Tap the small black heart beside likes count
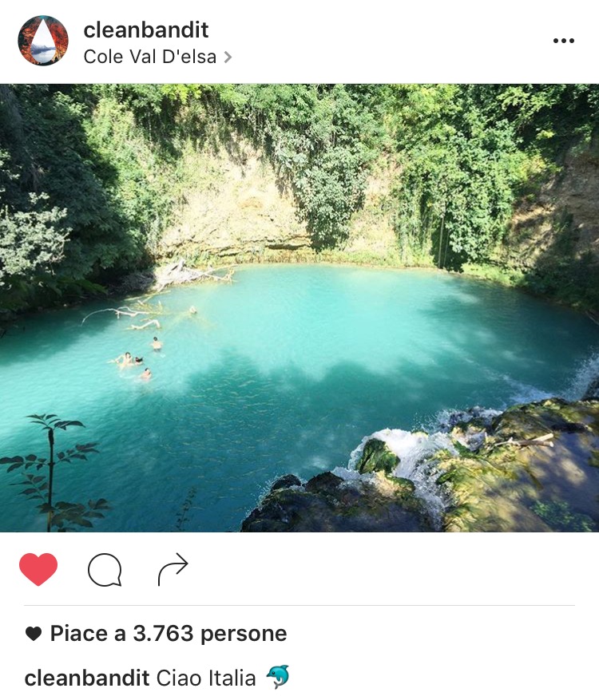 click(34, 634)
